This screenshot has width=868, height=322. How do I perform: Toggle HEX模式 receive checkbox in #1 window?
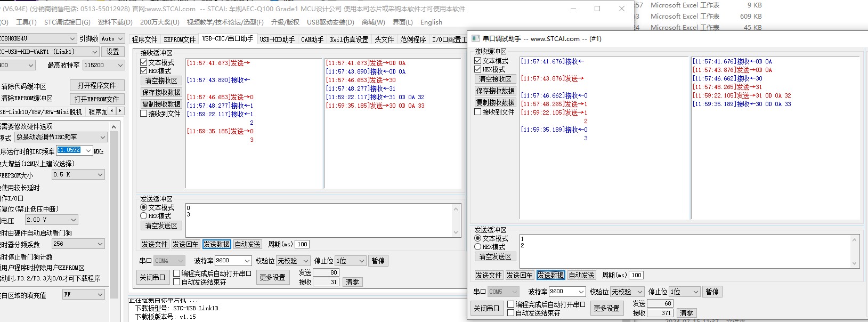(478, 69)
